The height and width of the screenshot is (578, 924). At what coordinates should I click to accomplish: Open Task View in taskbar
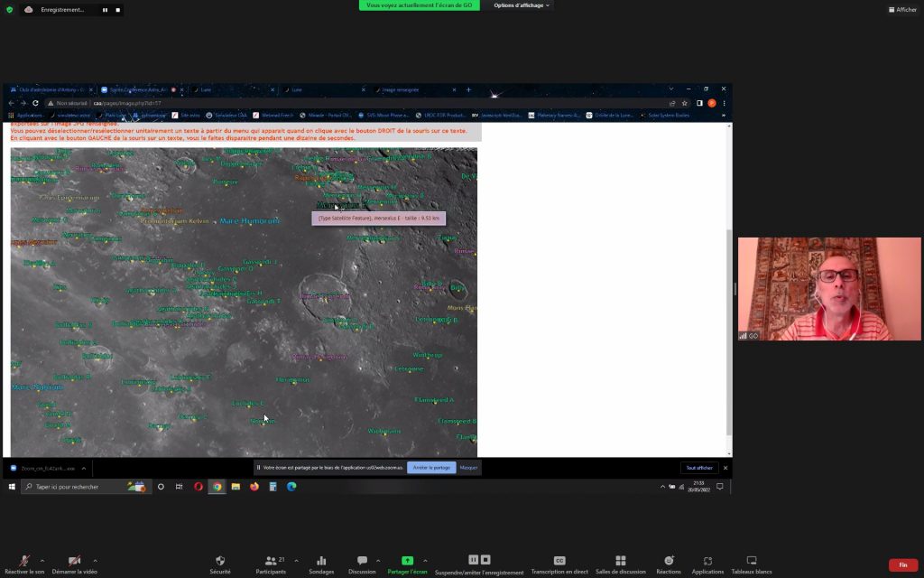[180, 487]
